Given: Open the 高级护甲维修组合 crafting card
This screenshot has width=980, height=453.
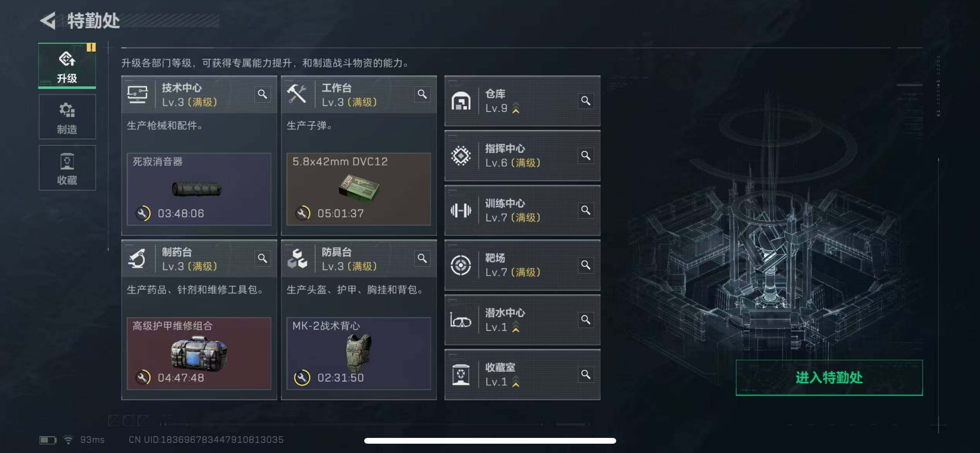Looking at the screenshot, I should click(x=199, y=353).
